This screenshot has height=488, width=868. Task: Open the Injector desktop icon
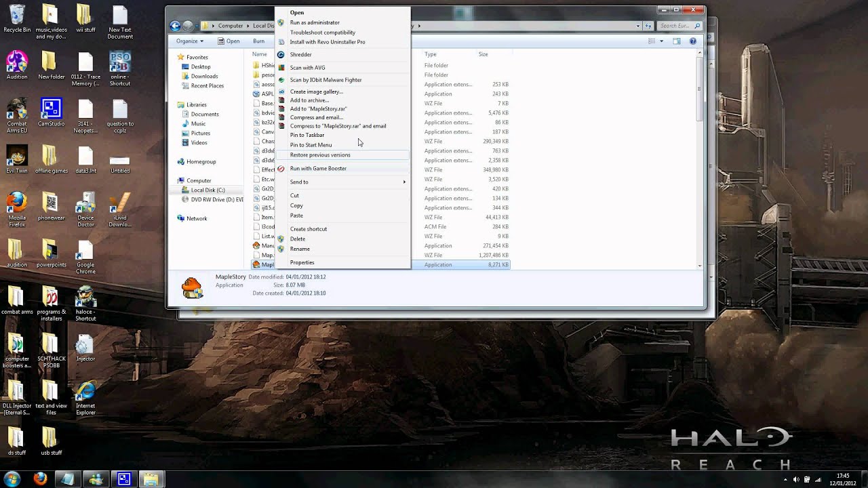pos(85,348)
